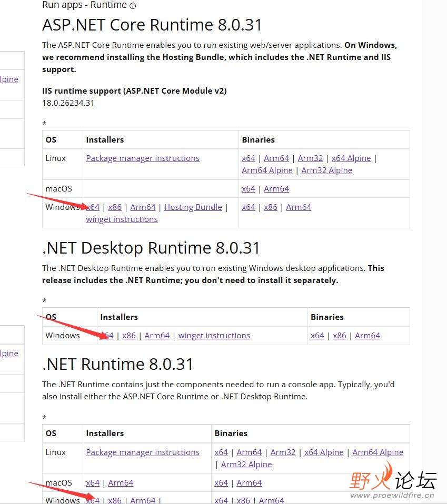This screenshot has width=447, height=504.
Task: Download ASP.NET Core Windows x86 installer
Action: [x=115, y=207]
